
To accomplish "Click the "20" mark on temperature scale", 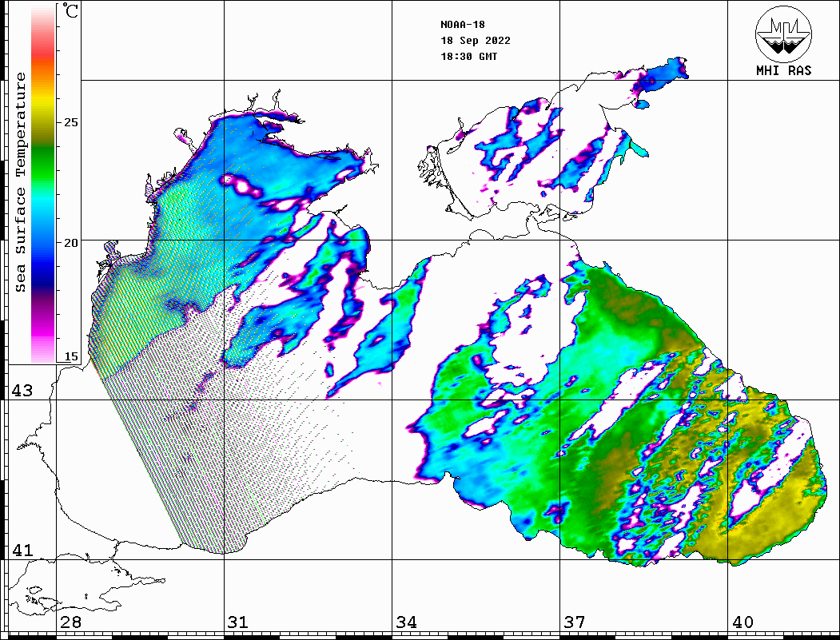I will pos(70,243).
